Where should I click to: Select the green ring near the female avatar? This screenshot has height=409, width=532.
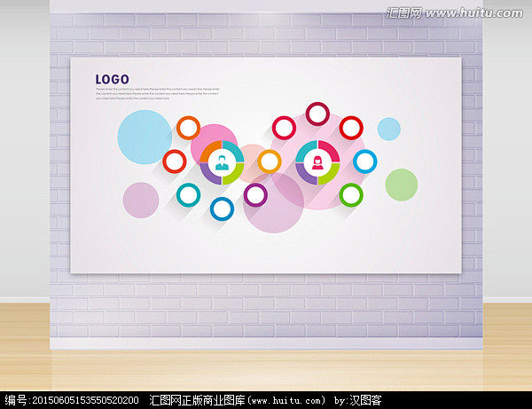351,194
